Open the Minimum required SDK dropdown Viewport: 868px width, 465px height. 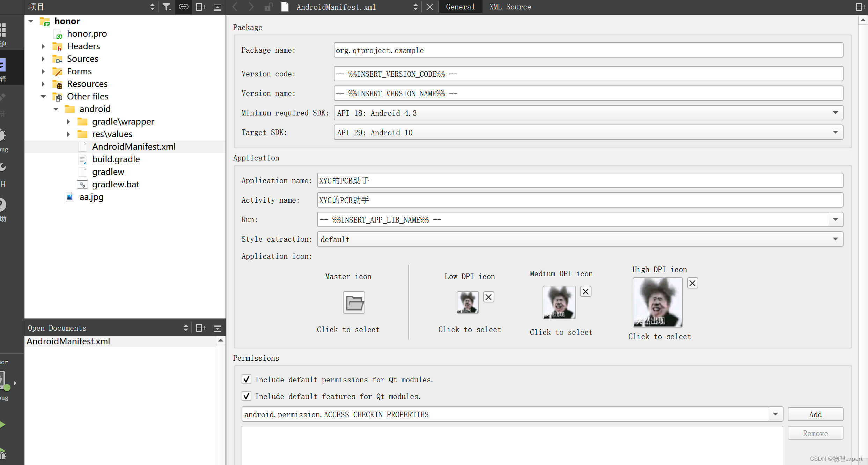click(588, 113)
